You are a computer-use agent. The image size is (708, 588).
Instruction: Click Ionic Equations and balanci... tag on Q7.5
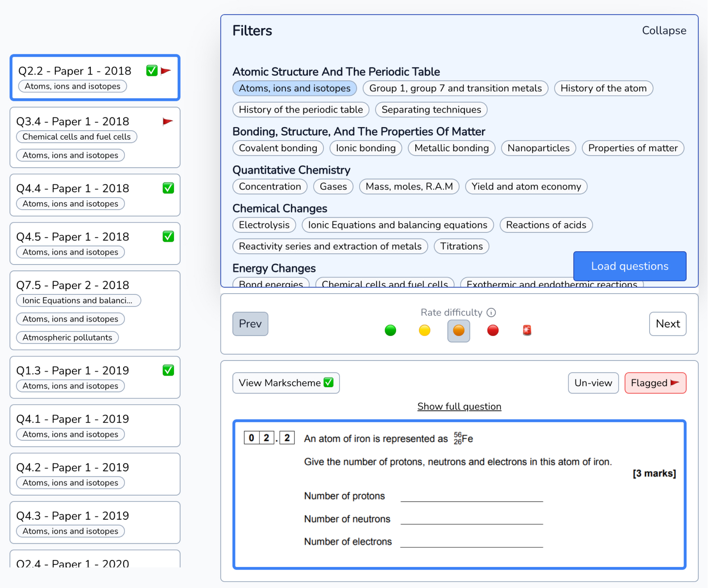click(x=79, y=301)
